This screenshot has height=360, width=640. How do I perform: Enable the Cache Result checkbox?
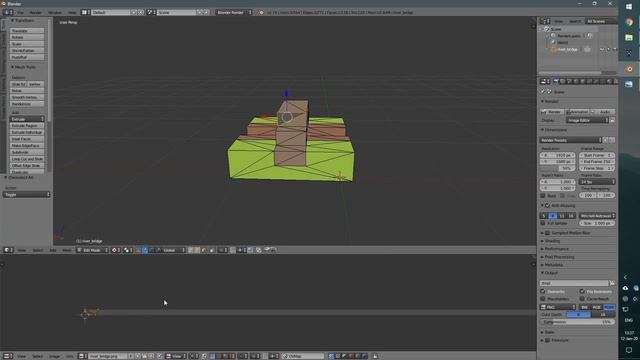pyautogui.click(x=582, y=299)
